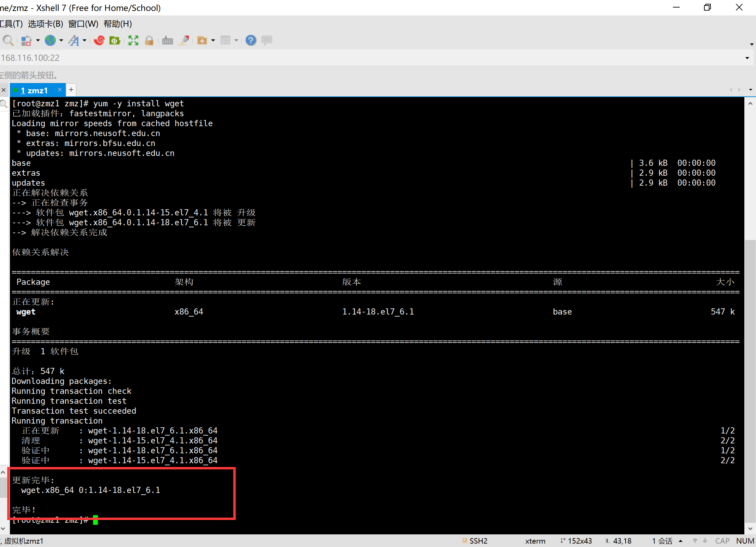Click the left panel search magnifier icon
This screenshot has width=756, height=547.
pyautogui.click(x=4, y=104)
